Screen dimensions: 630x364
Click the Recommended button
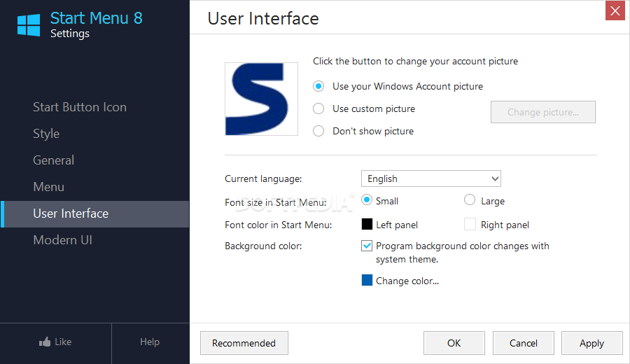coord(244,343)
